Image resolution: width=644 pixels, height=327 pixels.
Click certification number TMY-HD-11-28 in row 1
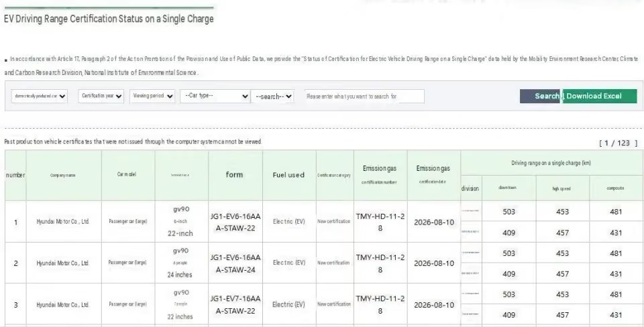(x=380, y=222)
